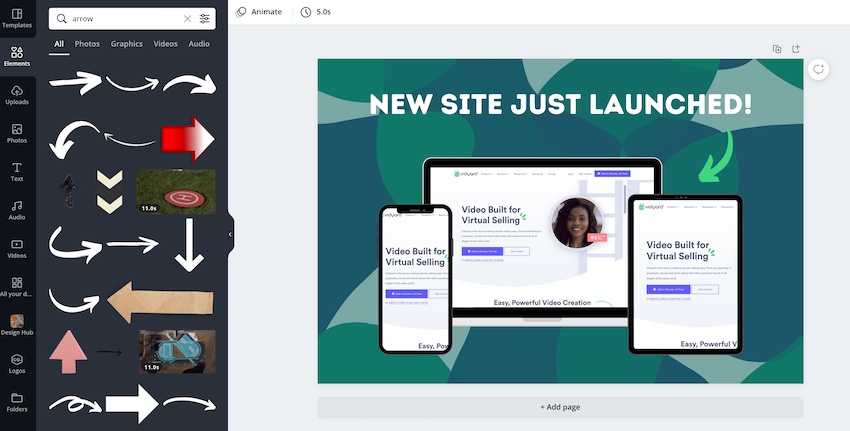Image resolution: width=850 pixels, height=431 pixels.
Task: Select the dark pixelated up arrow graphic
Action: point(68,191)
